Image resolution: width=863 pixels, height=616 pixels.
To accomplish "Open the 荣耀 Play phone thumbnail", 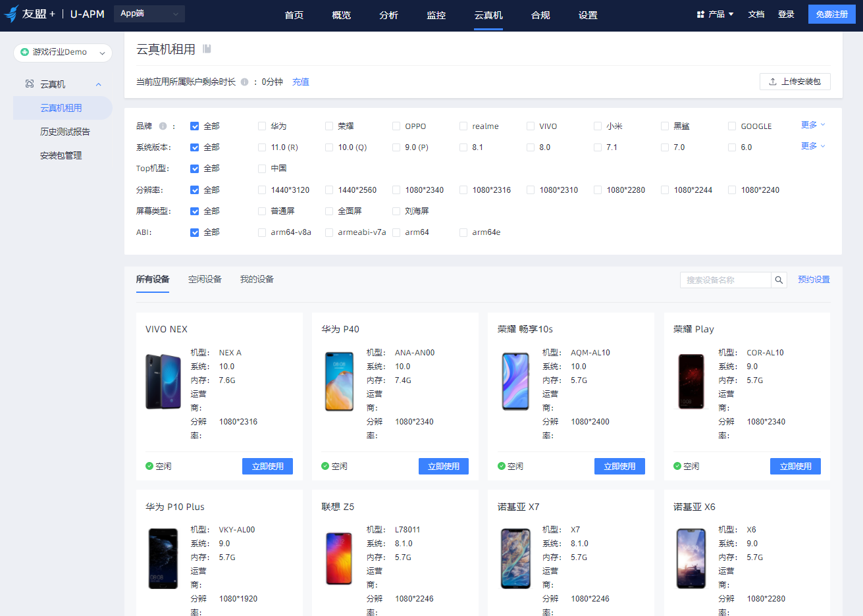I will pyautogui.click(x=691, y=382).
